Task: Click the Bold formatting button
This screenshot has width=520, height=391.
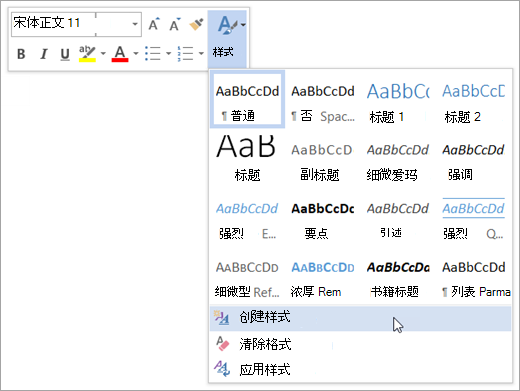Action: click(x=21, y=54)
